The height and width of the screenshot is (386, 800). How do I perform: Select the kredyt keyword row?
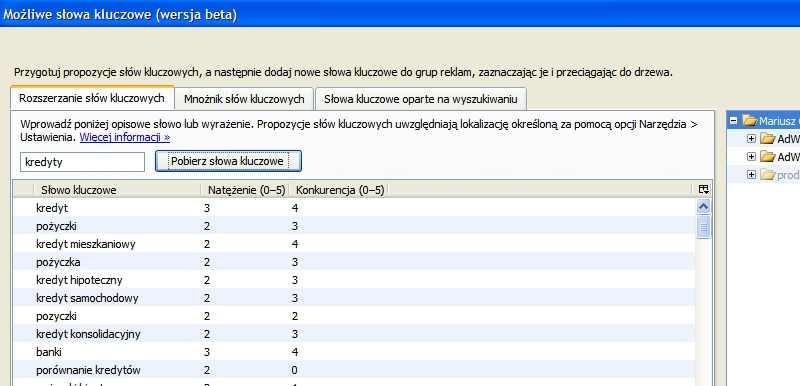click(353, 208)
